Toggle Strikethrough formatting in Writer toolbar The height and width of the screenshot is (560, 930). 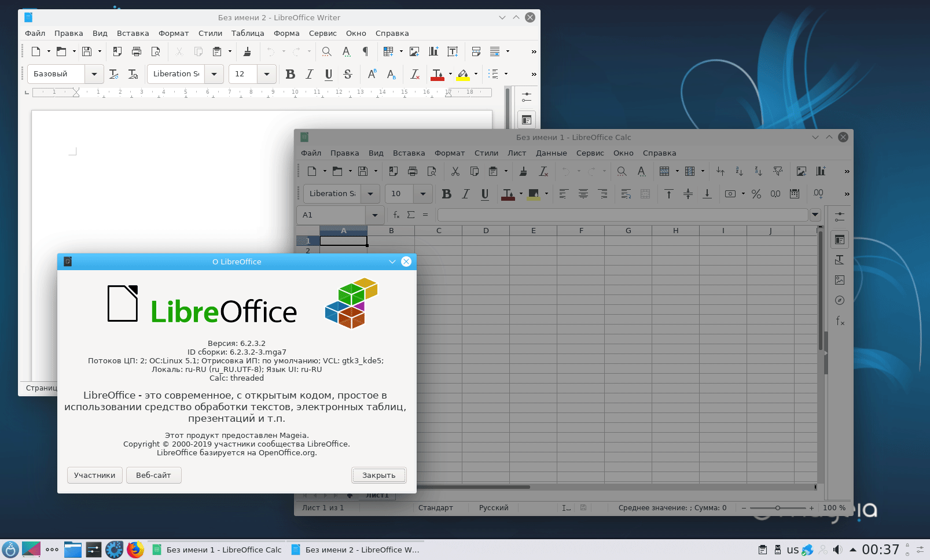pos(348,74)
